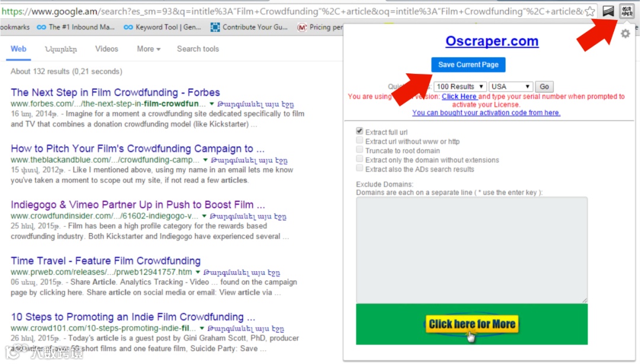
Task: Click the Save Current Page button
Action: pyautogui.click(x=468, y=65)
